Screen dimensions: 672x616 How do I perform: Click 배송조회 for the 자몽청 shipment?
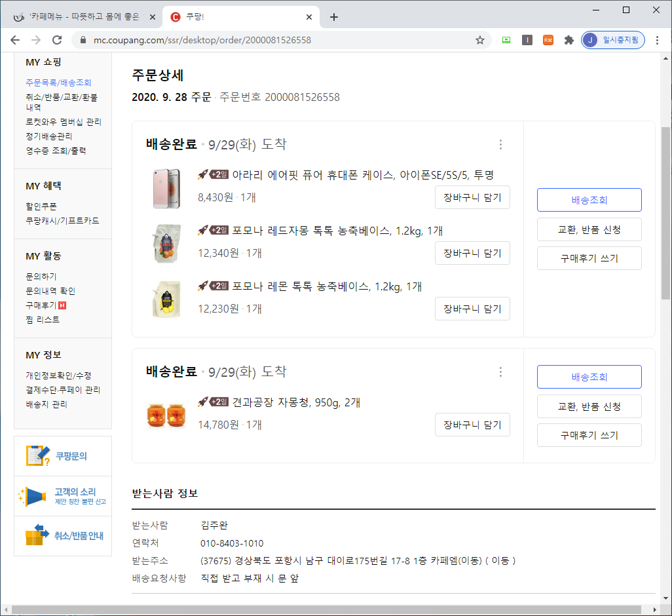tap(589, 377)
